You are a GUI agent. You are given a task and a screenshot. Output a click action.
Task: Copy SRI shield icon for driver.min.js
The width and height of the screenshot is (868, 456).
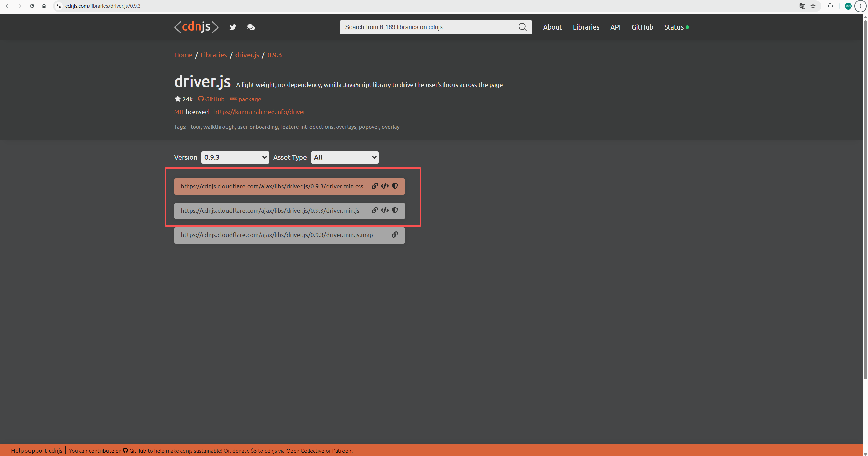(x=395, y=210)
